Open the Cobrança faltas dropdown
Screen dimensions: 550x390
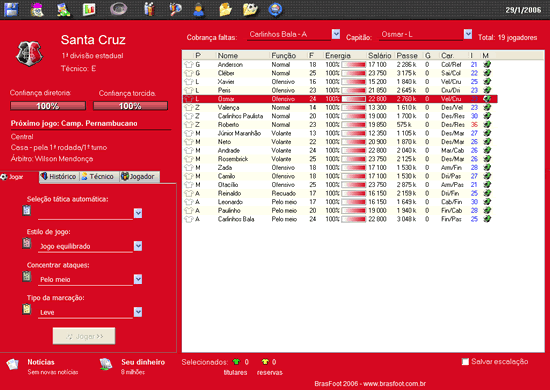click(336, 34)
